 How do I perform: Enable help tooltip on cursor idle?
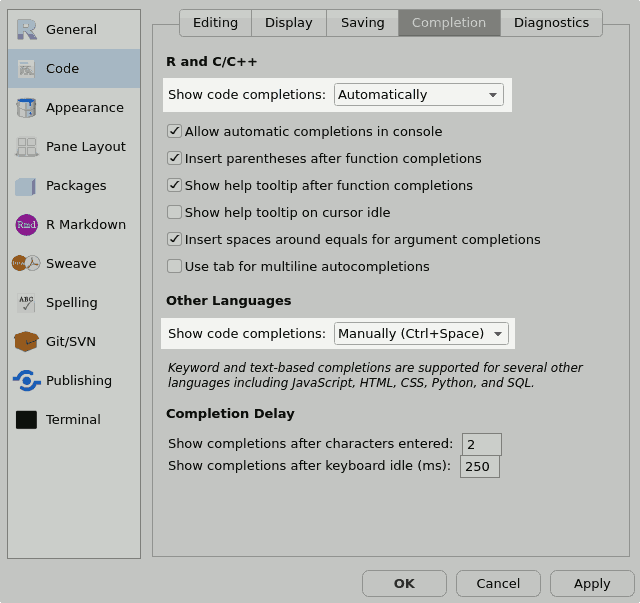[175, 212]
